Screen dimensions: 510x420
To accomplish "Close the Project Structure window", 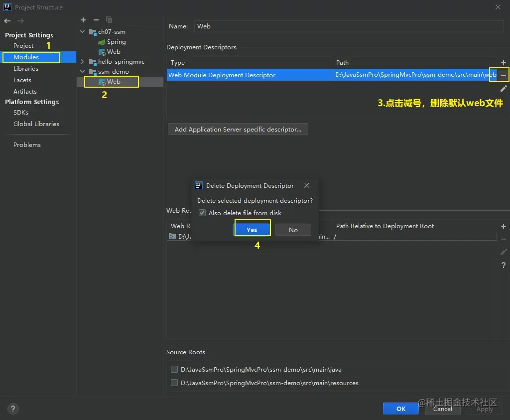I will [498, 7].
